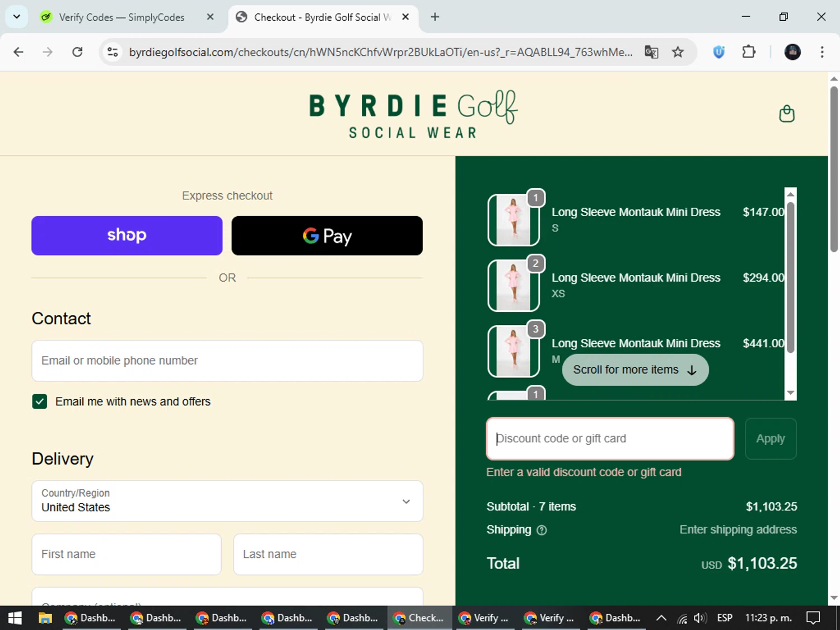The height and width of the screenshot is (630, 840).
Task: Click the ESP language indicator
Action: point(725,618)
